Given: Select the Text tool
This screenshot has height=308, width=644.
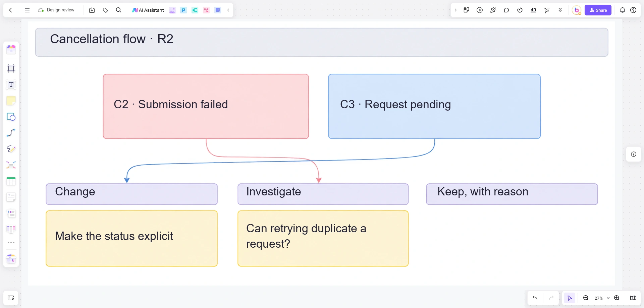Looking at the screenshot, I should click(11, 84).
